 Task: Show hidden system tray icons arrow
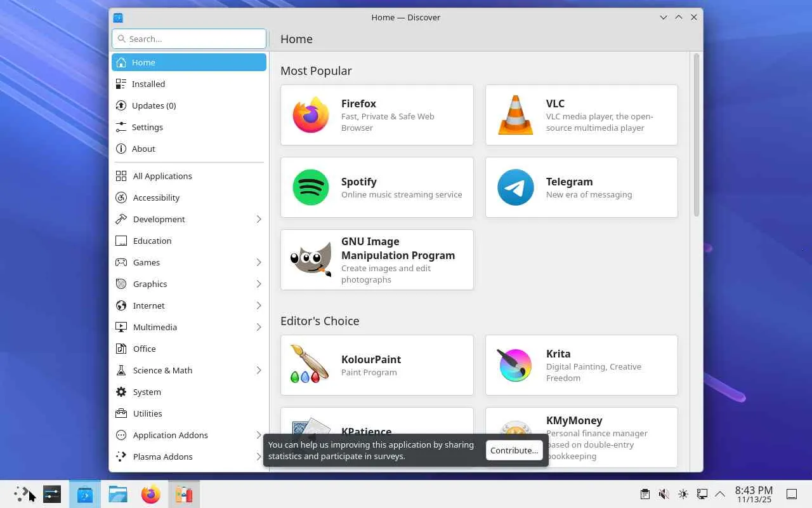[720, 494]
